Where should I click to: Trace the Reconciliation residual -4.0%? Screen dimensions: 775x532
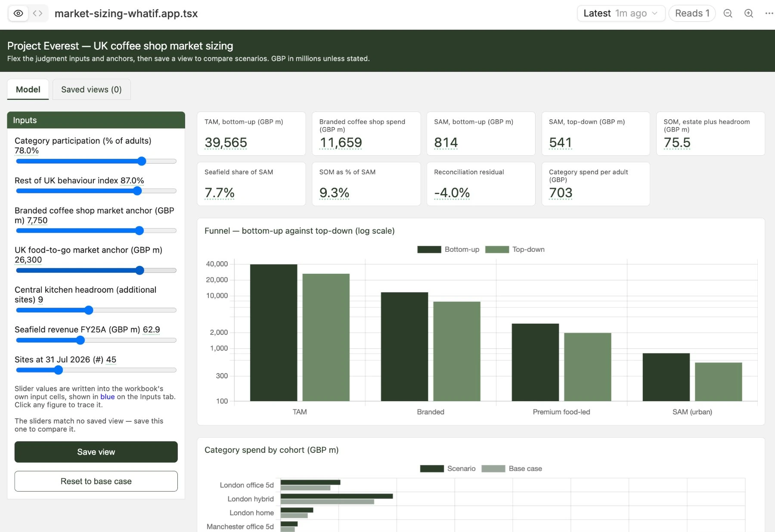pos(452,192)
